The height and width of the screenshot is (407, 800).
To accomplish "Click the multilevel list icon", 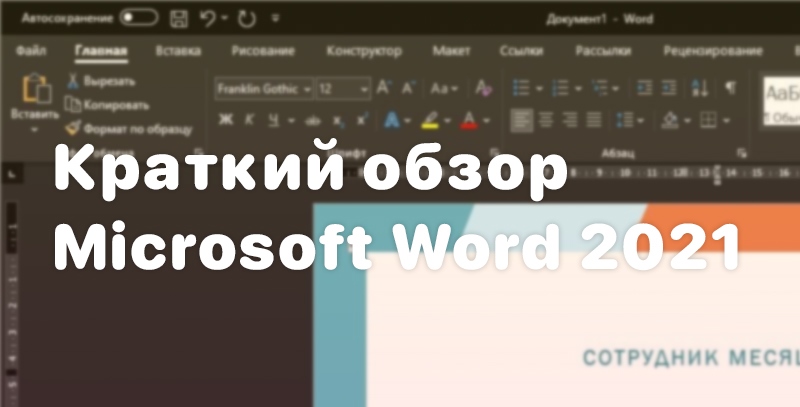I will coord(599,88).
